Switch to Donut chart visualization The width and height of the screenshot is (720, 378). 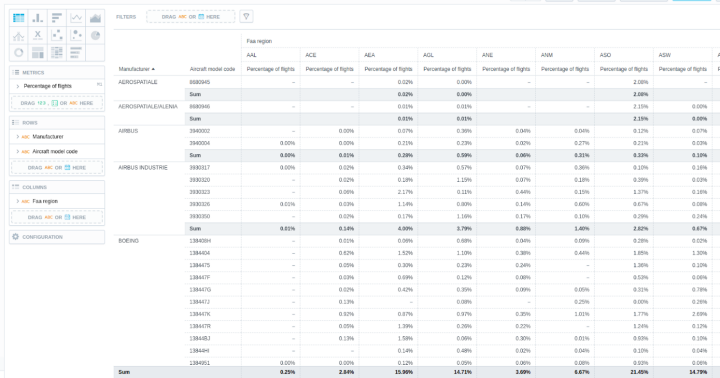(19, 53)
